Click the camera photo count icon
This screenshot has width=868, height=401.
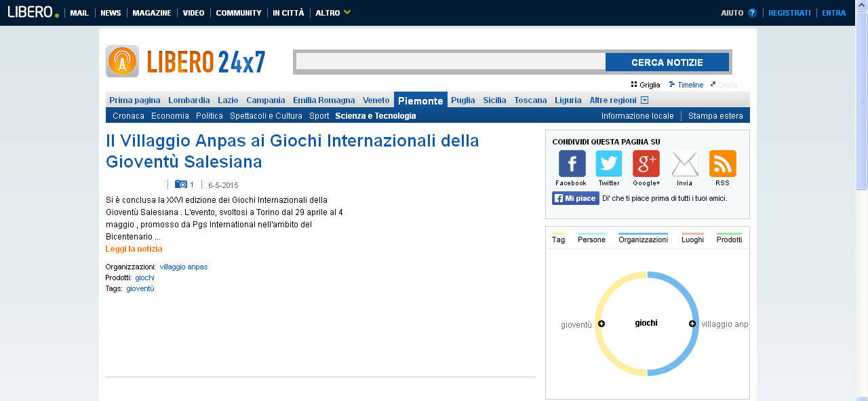[181, 185]
